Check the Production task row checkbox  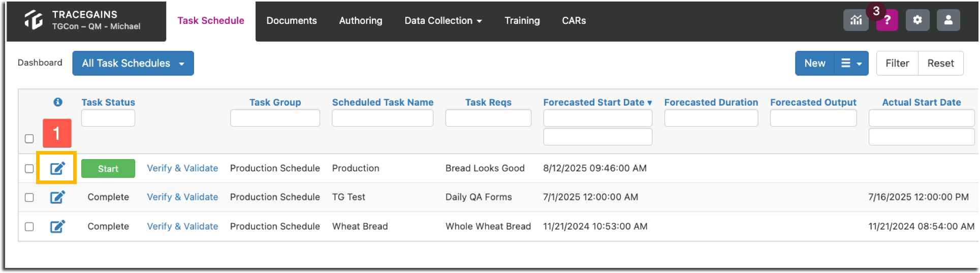point(29,168)
